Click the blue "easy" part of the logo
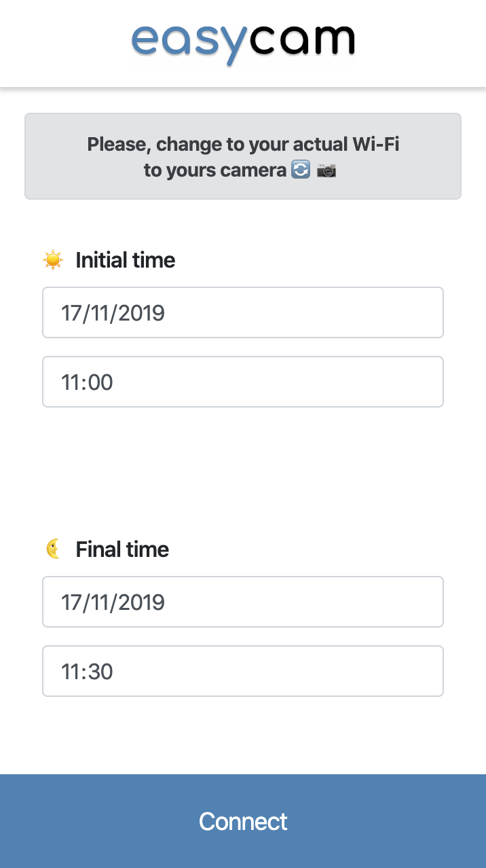486x868 pixels. click(188, 43)
